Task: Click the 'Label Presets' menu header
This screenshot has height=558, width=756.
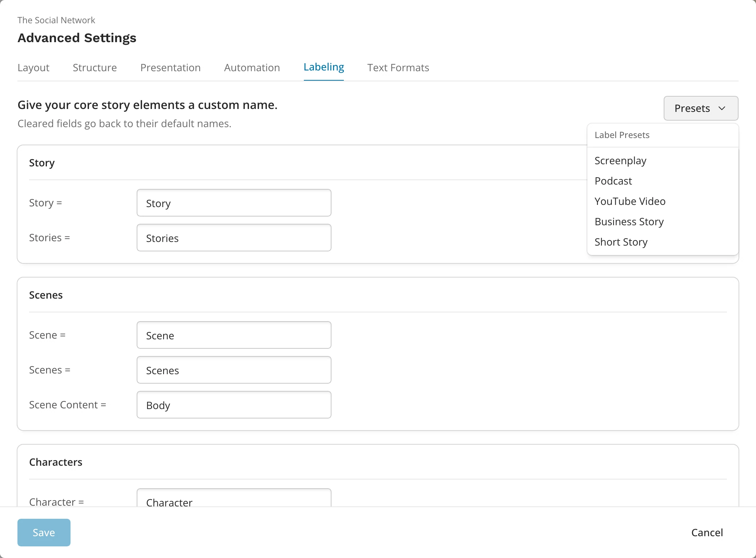Action: pyautogui.click(x=622, y=135)
